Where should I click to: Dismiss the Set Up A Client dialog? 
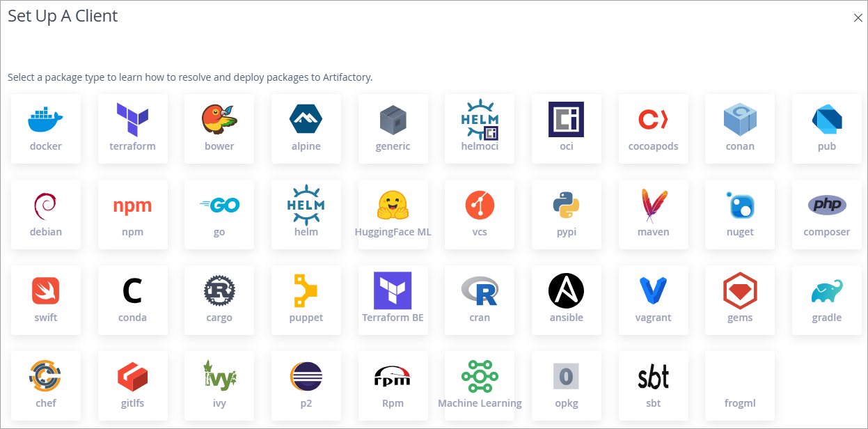[x=858, y=17]
